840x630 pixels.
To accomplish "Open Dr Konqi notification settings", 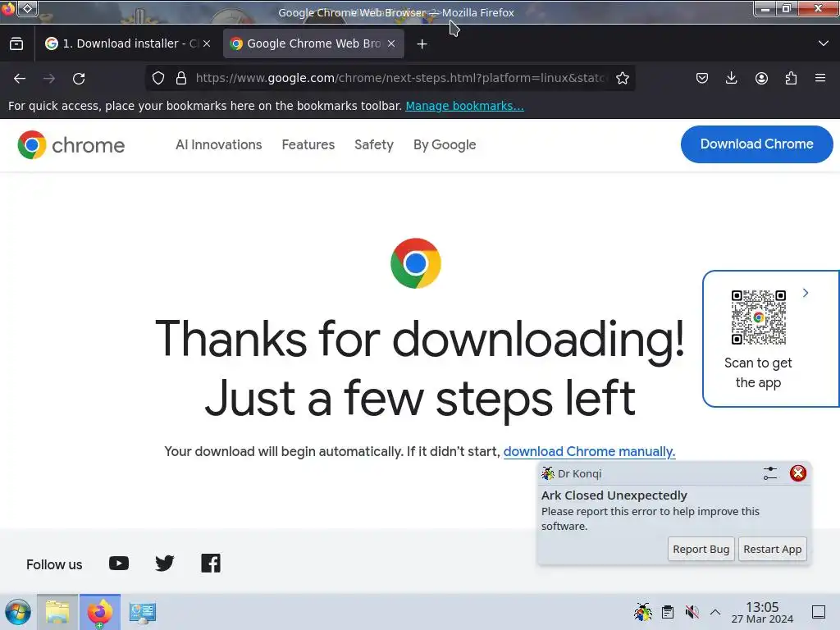I will click(x=770, y=473).
